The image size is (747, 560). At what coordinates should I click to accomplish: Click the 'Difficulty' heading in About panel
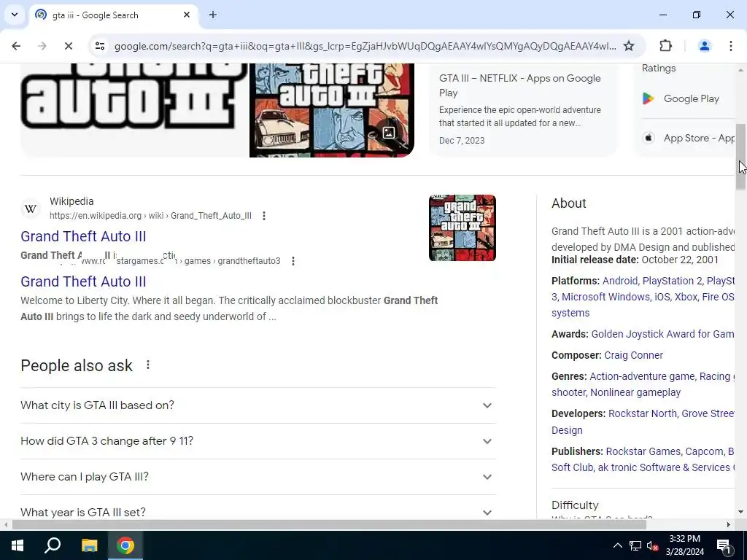(x=575, y=505)
